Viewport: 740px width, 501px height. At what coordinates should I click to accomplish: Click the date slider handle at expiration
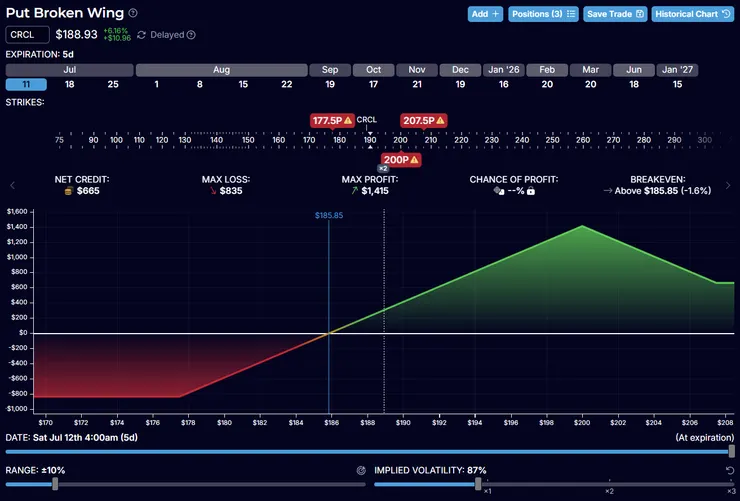pyautogui.click(x=732, y=451)
